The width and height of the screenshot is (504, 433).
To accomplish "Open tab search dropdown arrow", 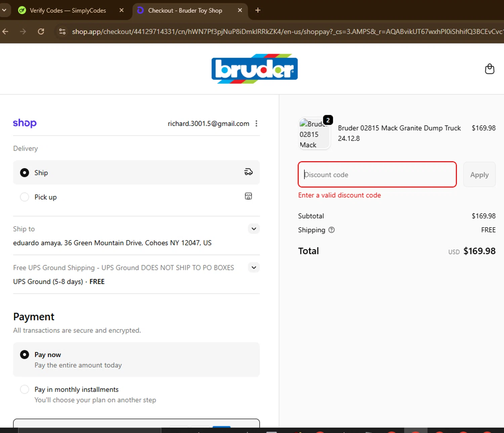I will (x=4, y=10).
